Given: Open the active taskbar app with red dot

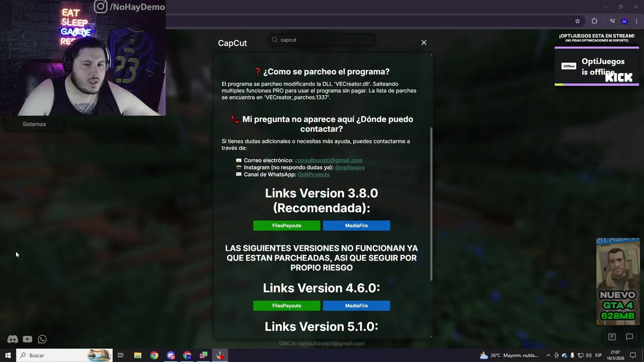Looking at the screenshot, I should tap(220, 355).
